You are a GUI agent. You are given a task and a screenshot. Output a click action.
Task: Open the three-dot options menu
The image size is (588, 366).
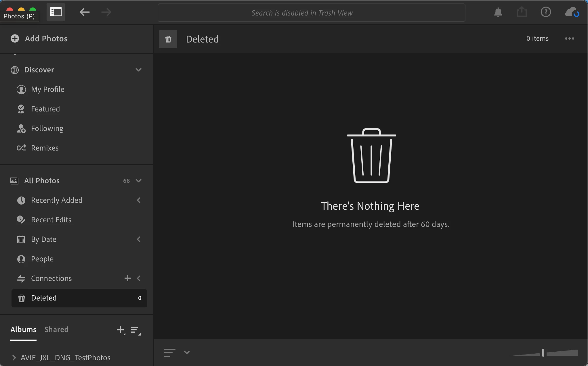pos(569,38)
